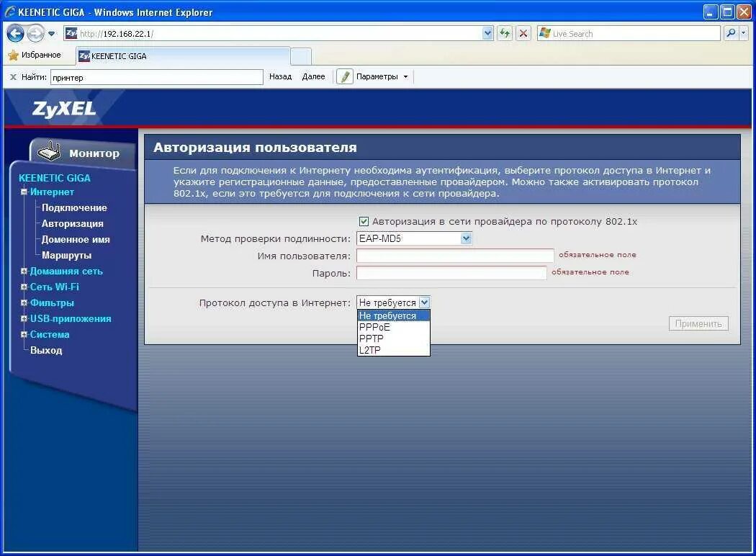
Task: Open the Авторизация menu item
Action: click(72, 224)
